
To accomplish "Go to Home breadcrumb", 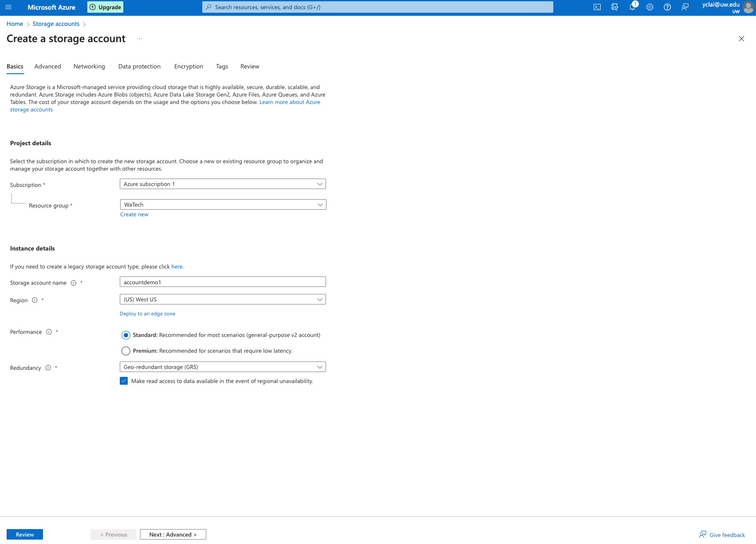I will [15, 24].
